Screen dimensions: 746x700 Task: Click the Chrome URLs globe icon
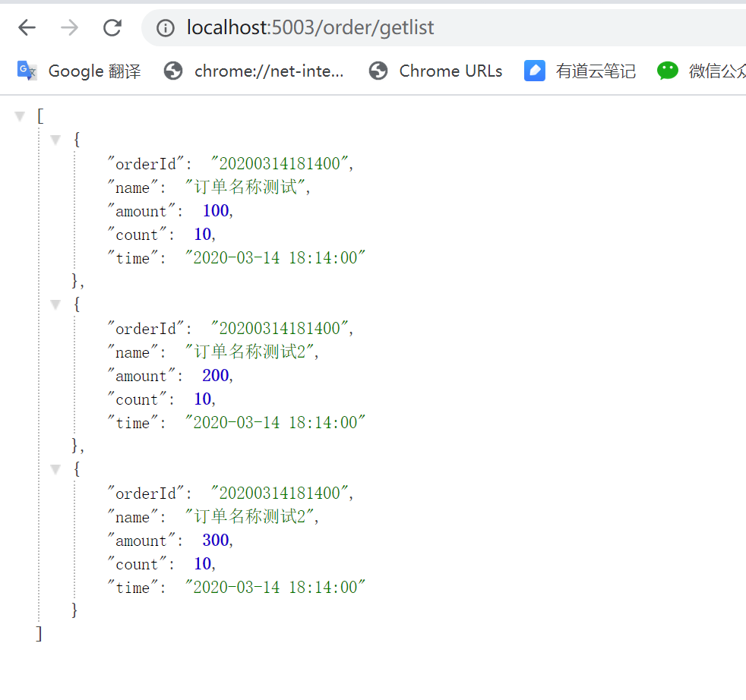pyautogui.click(x=378, y=71)
